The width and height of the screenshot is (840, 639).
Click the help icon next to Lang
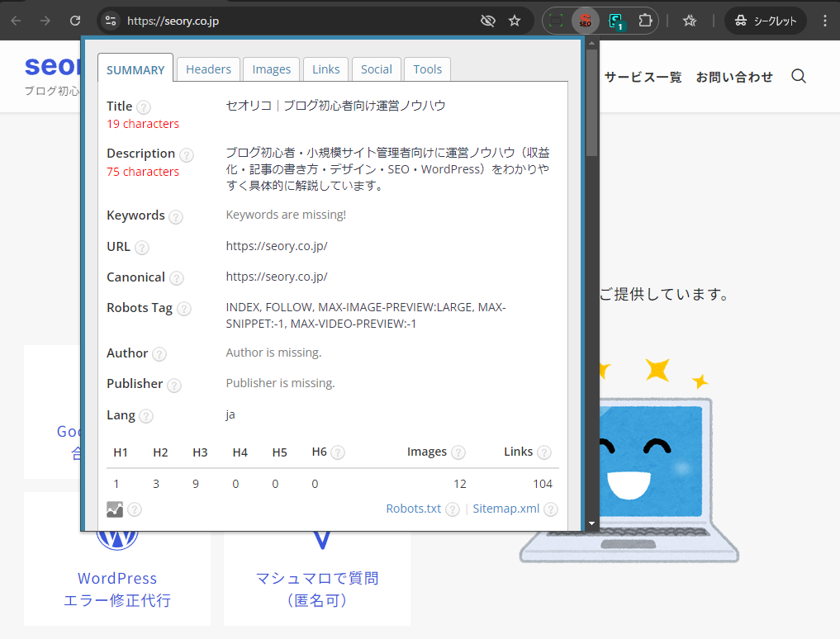[x=146, y=416]
